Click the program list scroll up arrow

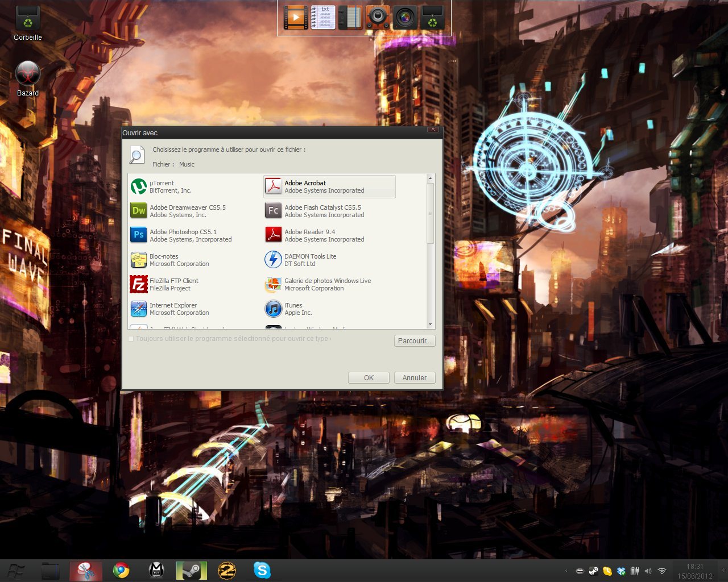430,178
